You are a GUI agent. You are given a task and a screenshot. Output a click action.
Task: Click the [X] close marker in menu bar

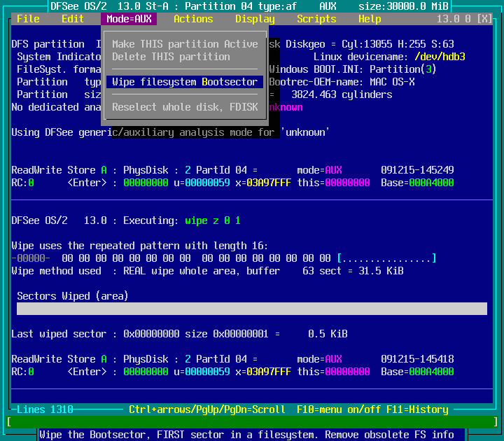click(x=484, y=19)
